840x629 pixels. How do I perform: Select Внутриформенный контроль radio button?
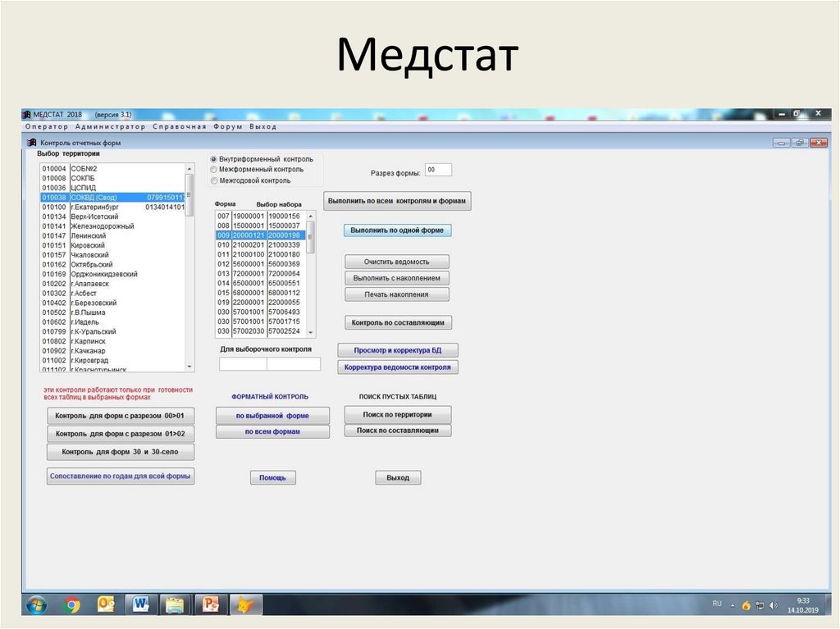[214, 158]
